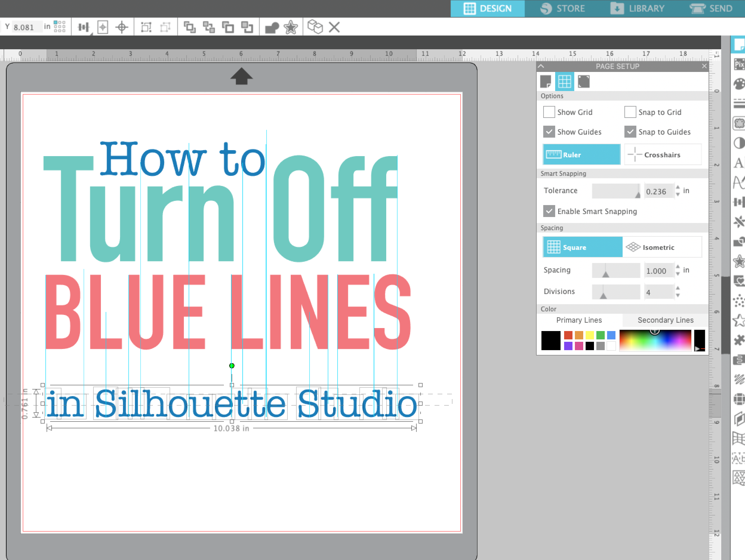Open the Image Effects half-circle icon

point(739,143)
